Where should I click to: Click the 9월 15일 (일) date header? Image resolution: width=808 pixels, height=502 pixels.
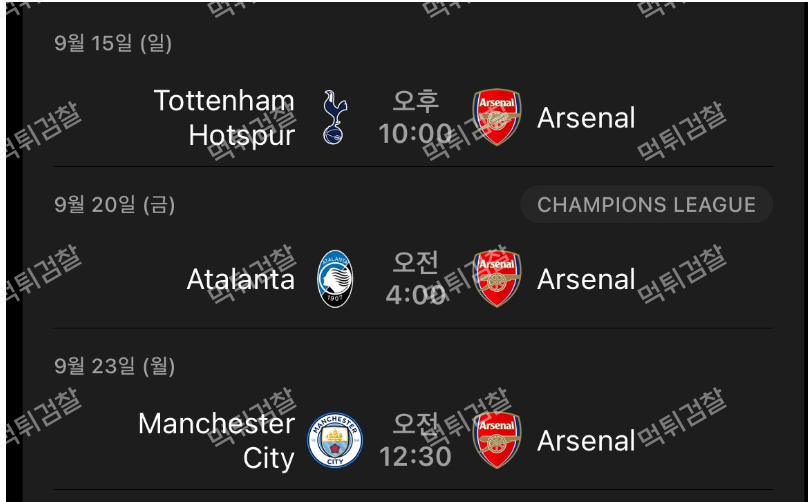click(x=113, y=43)
